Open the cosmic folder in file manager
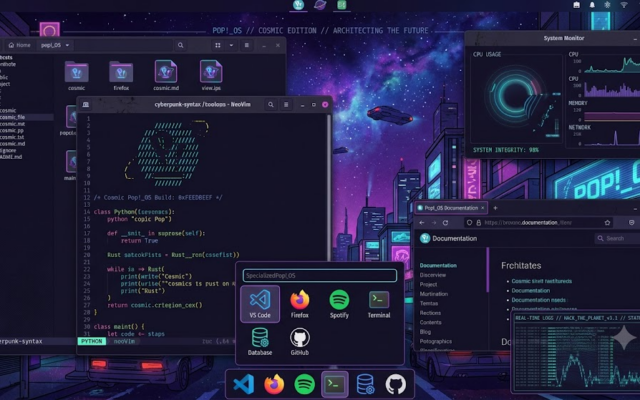This screenshot has height=400, width=640. (76, 76)
